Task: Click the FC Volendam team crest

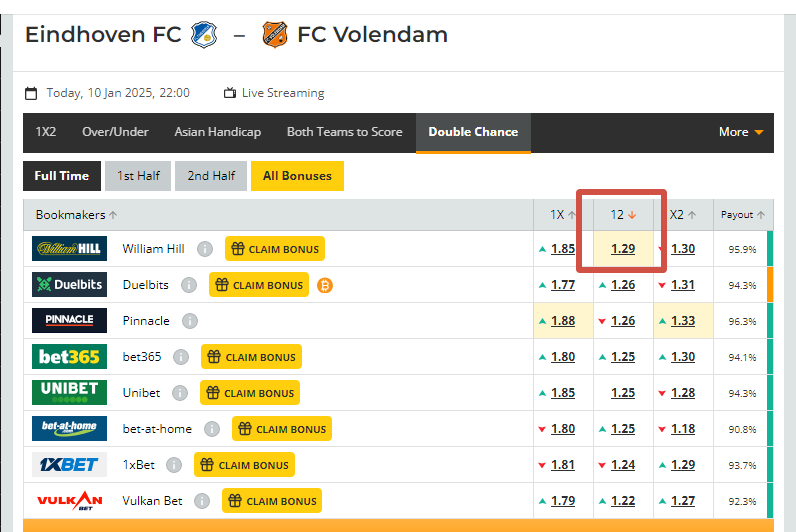Action: point(275,35)
